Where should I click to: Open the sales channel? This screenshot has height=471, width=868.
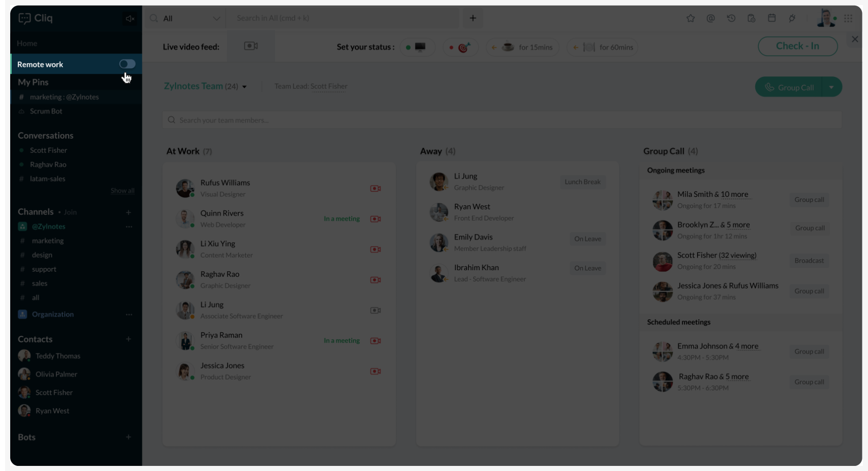point(39,283)
